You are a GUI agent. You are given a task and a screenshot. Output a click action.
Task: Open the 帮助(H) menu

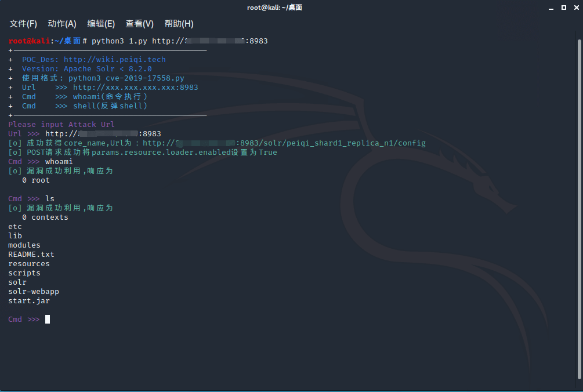tap(179, 24)
